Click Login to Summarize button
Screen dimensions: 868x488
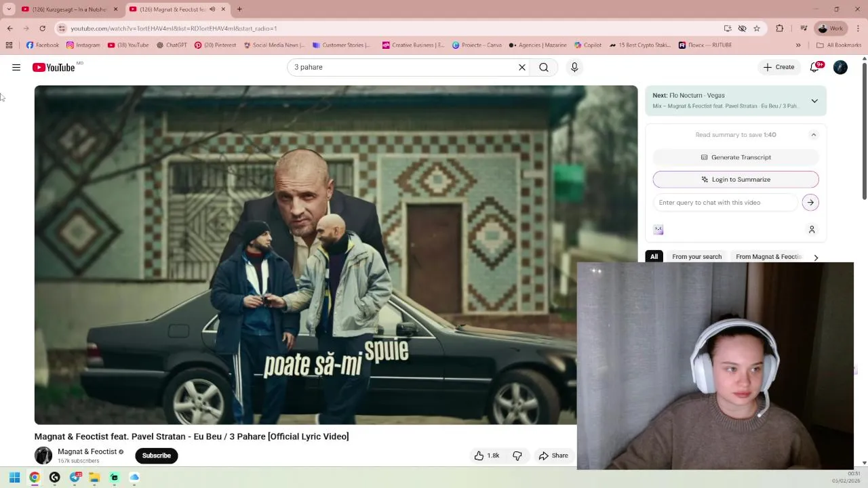coord(736,180)
